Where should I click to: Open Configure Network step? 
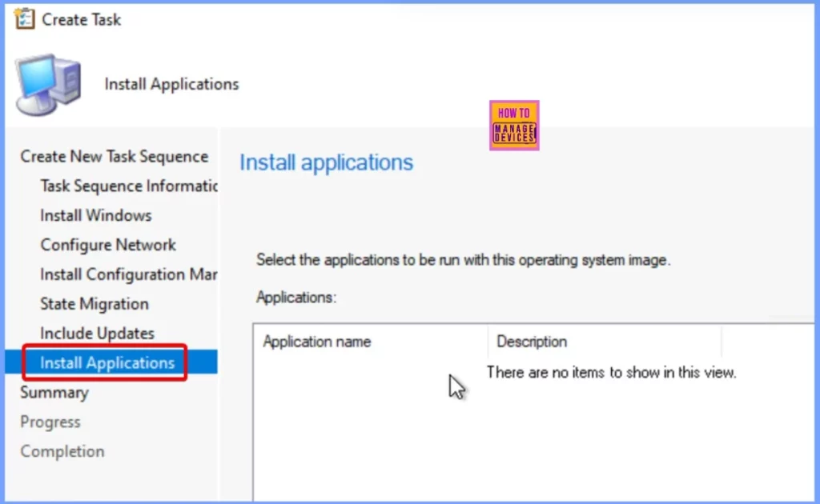108,245
